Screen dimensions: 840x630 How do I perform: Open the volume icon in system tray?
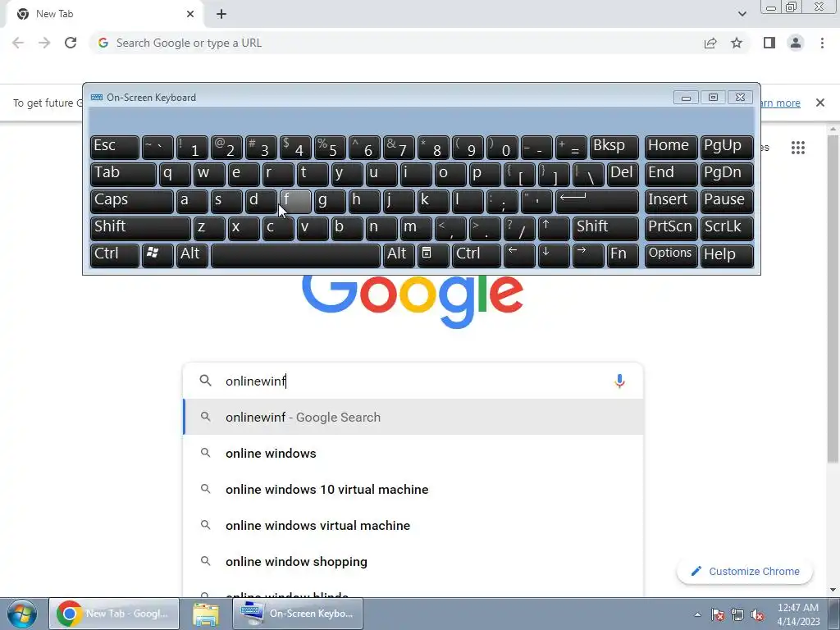click(757, 615)
